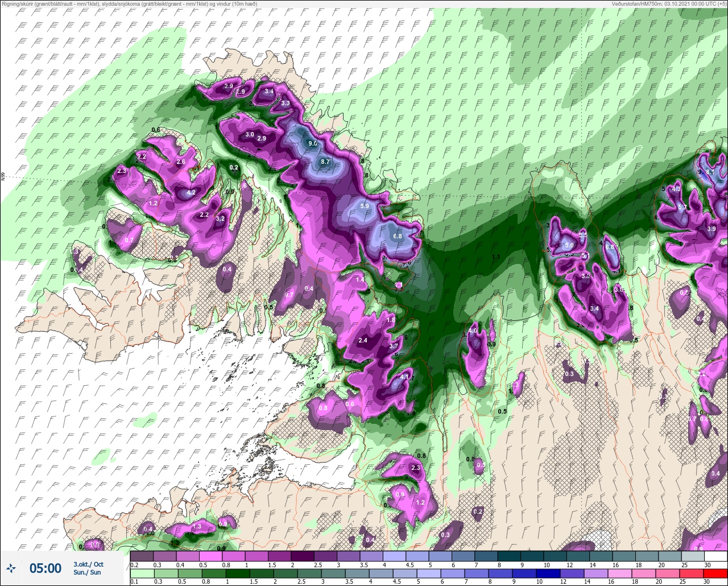Click the 4.1 precipitation value on the map
728x586 pixels.
coord(404,376)
